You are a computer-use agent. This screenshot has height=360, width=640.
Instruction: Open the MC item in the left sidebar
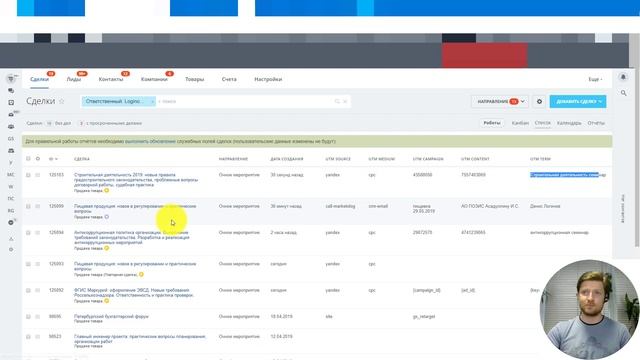(x=11, y=175)
